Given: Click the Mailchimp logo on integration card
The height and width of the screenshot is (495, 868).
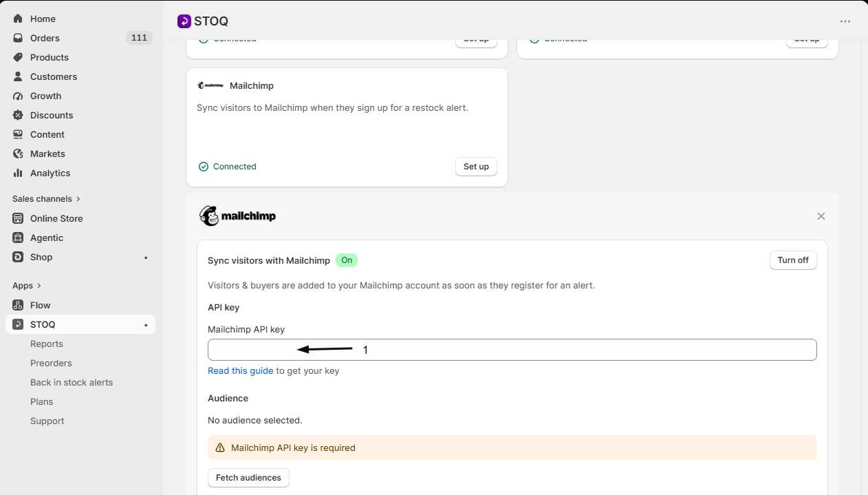Looking at the screenshot, I should point(210,85).
